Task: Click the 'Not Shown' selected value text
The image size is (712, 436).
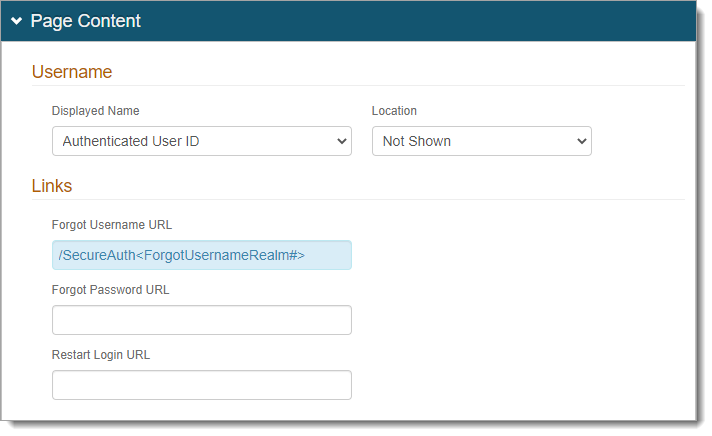Action: (x=417, y=141)
